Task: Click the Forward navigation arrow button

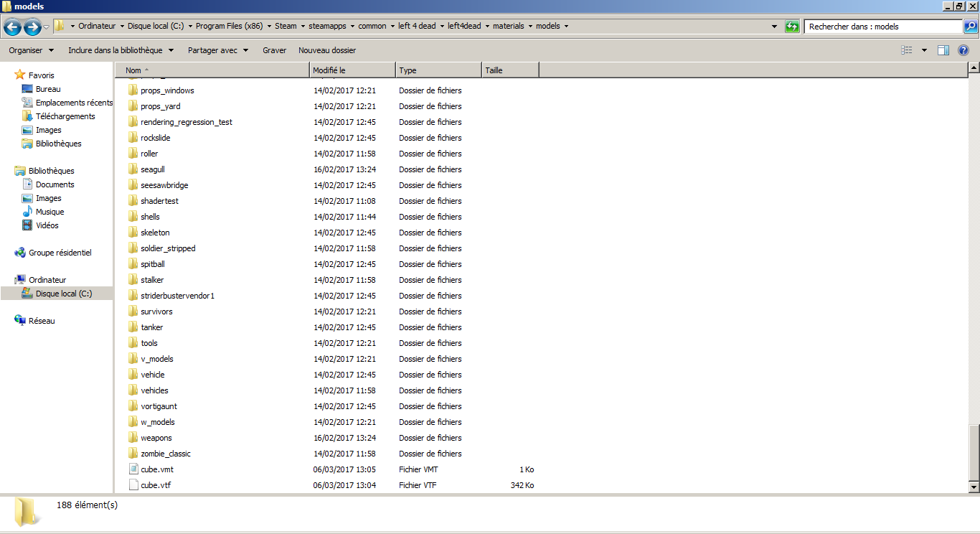Action: pyautogui.click(x=32, y=27)
